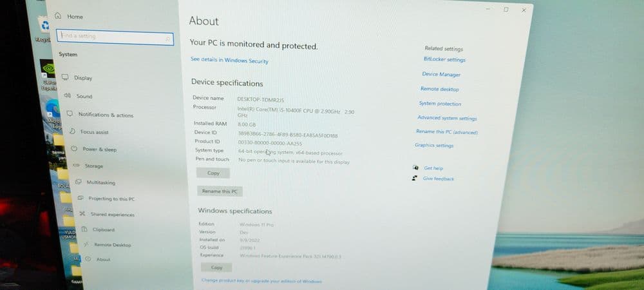Open BitLocker settings link
Image resolution: width=644 pixels, height=290 pixels.
(x=444, y=59)
